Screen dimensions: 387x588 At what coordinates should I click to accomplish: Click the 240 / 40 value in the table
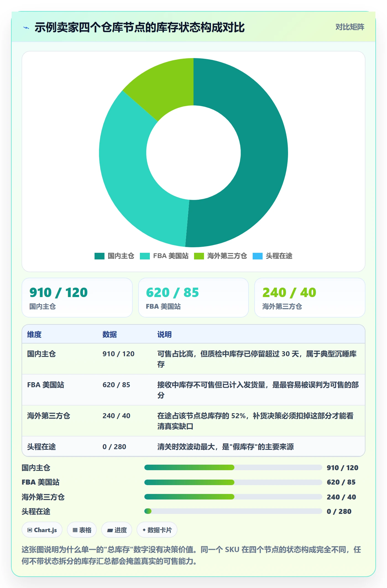116,416
